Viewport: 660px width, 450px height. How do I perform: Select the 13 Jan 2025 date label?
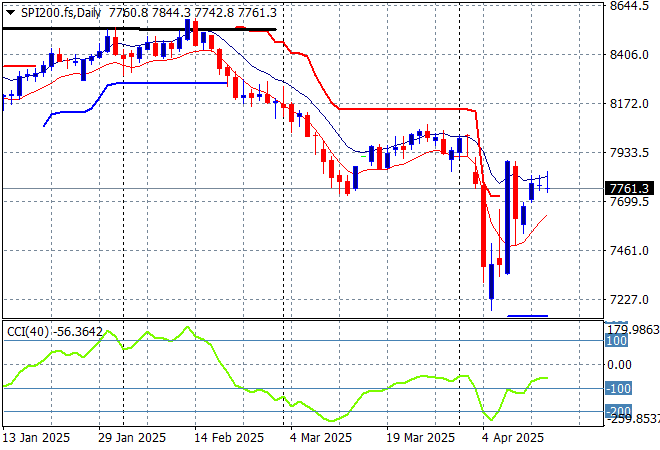point(37,438)
